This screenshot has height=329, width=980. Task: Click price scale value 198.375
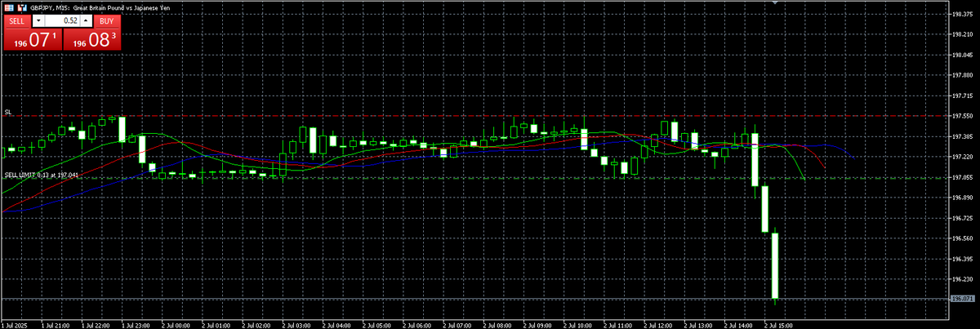coord(962,15)
